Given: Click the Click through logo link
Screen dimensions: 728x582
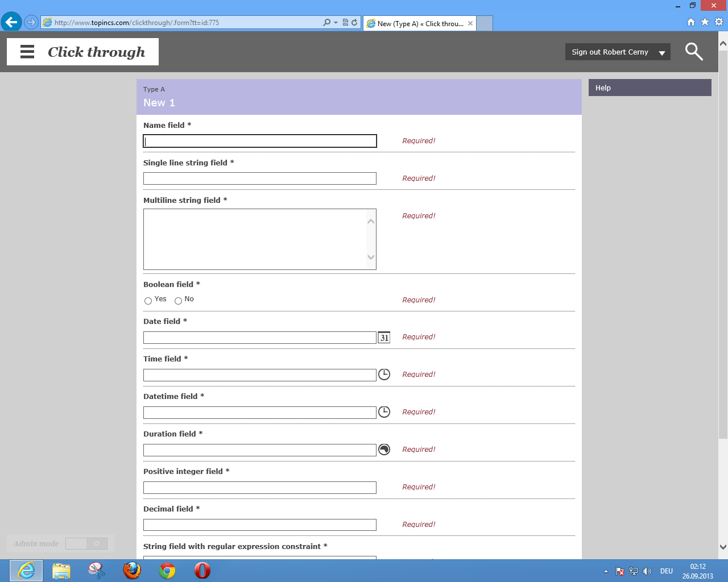Looking at the screenshot, I should pyautogui.click(x=96, y=52).
